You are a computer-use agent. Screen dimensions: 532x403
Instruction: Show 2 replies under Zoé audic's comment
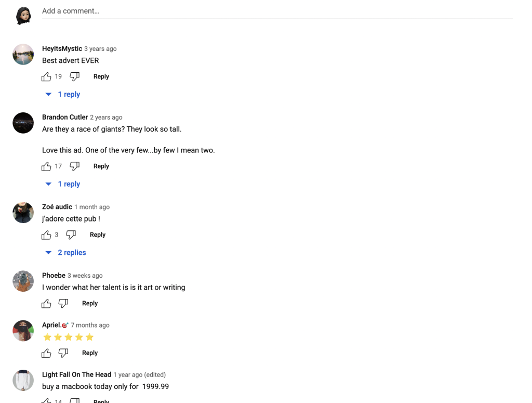click(x=66, y=253)
